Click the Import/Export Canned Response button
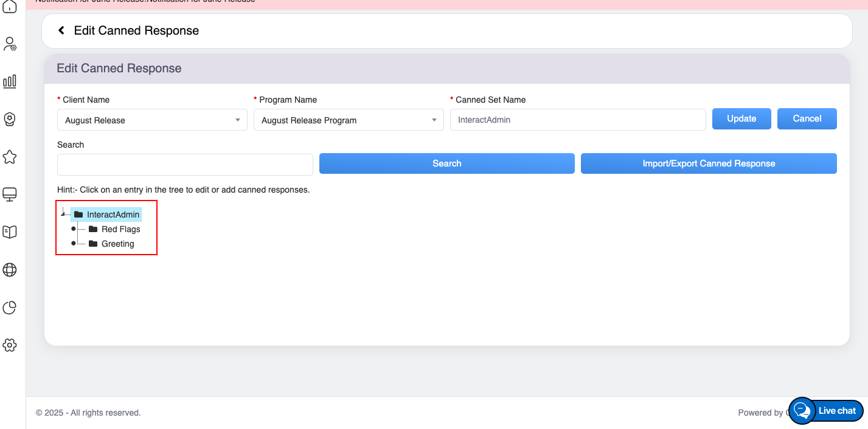Viewport: 868px width, 429px height. pyautogui.click(x=709, y=163)
